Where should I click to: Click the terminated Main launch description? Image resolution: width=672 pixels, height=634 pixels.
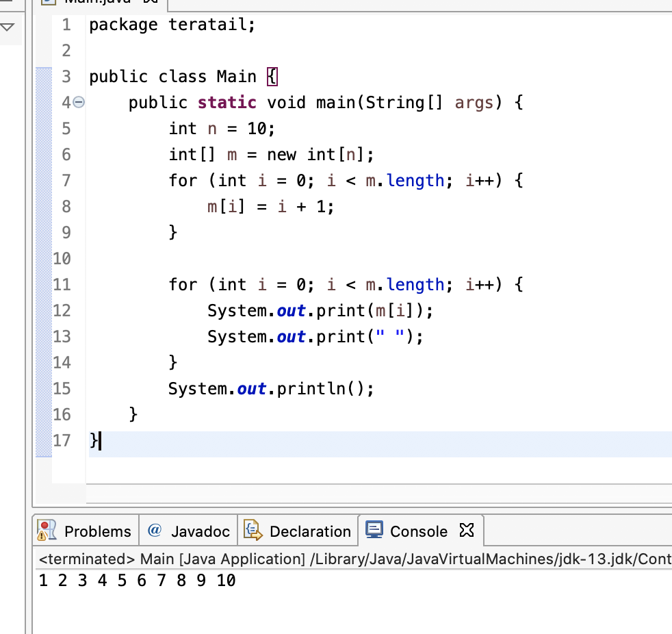[x=355, y=559]
